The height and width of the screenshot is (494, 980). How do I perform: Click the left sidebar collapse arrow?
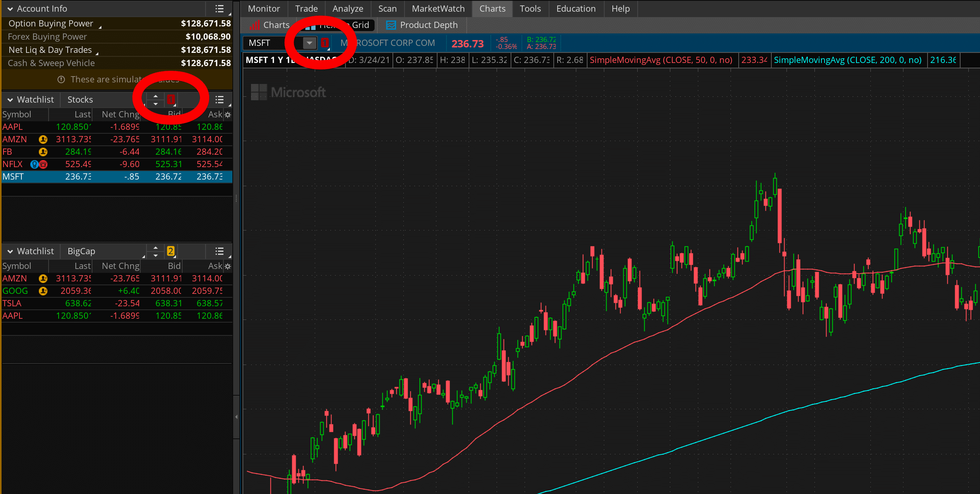[236, 417]
